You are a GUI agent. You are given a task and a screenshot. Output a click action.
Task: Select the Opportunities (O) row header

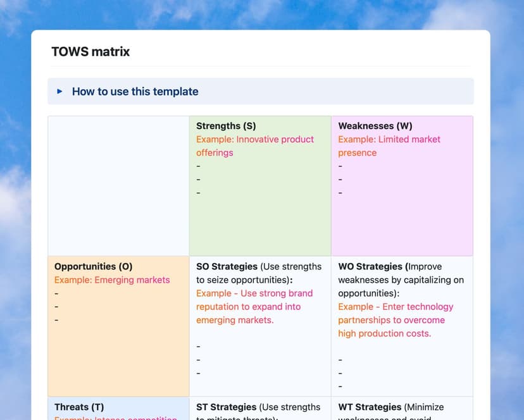[x=93, y=266]
